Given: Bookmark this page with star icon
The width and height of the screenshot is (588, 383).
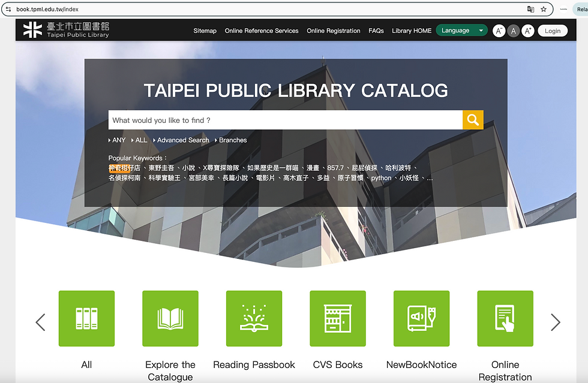Looking at the screenshot, I should tap(544, 10).
